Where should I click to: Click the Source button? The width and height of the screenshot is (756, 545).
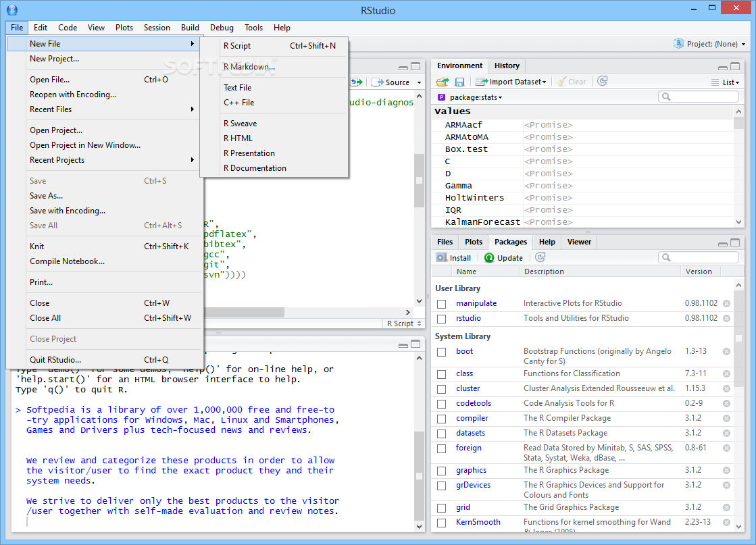[x=391, y=82]
